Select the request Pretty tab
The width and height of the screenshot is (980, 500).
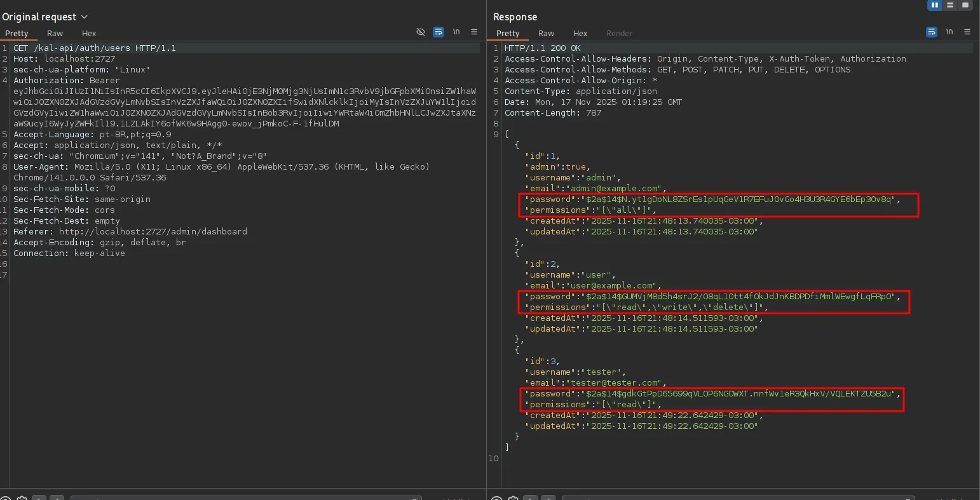coord(17,34)
